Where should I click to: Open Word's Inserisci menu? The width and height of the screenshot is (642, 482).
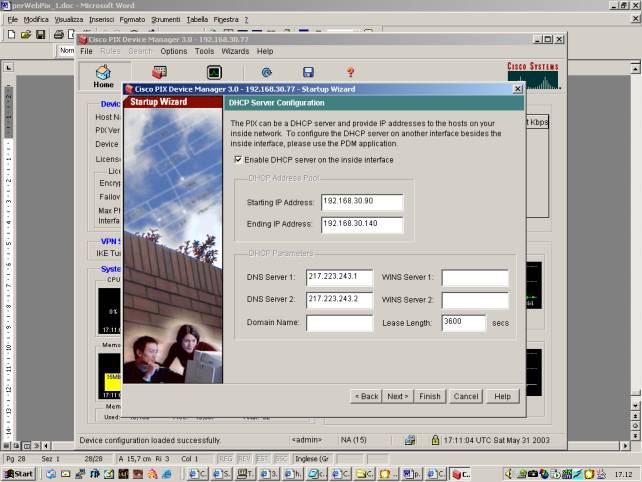102,19
